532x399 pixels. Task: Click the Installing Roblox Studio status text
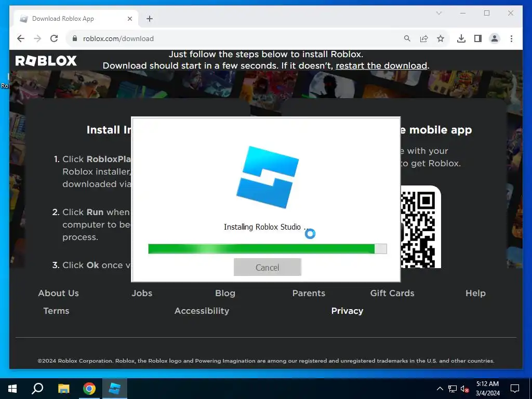pyautogui.click(x=267, y=227)
